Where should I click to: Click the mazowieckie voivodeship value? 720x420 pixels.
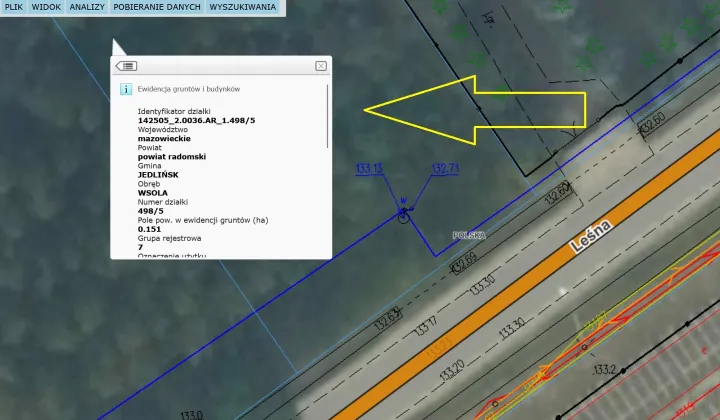click(164, 139)
